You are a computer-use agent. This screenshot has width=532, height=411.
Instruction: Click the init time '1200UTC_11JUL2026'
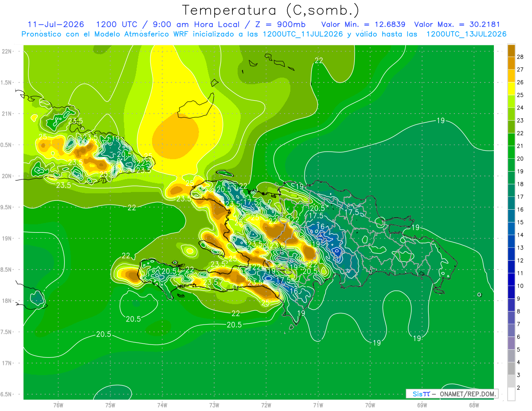(303, 34)
